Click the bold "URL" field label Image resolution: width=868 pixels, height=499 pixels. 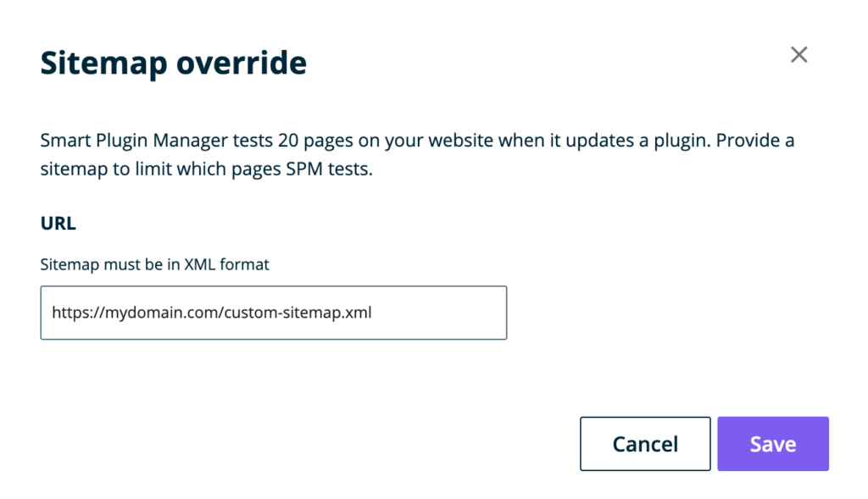pyautogui.click(x=58, y=224)
